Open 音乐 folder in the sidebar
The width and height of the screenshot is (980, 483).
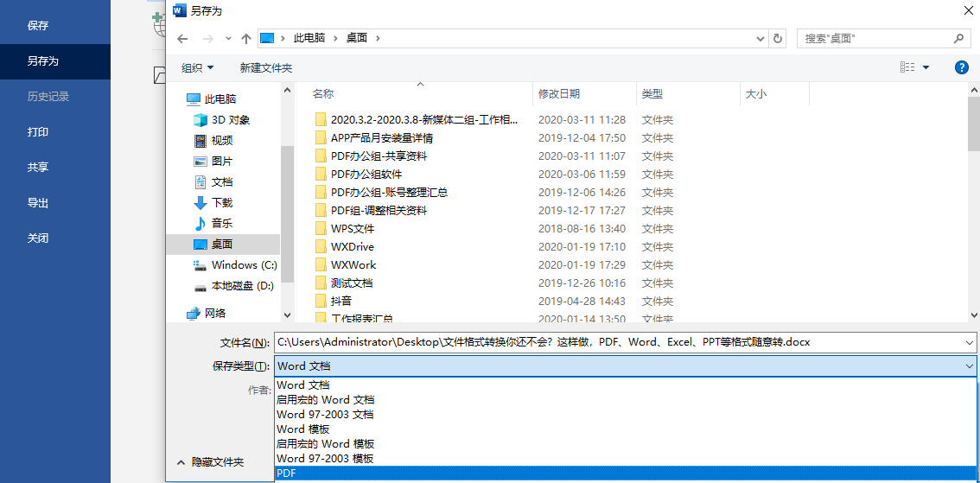click(x=213, y=223)
